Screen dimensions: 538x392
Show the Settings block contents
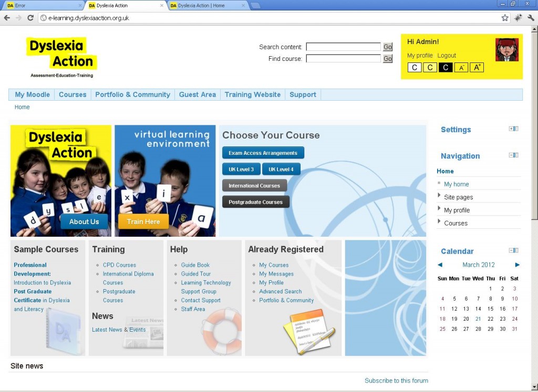click(x=511, y=129)
